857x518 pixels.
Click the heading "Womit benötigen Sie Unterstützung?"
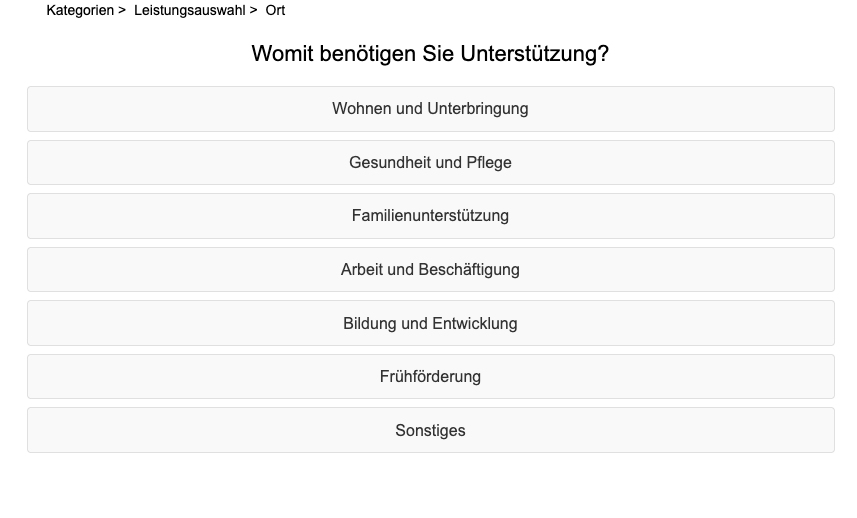coord(430,54)
